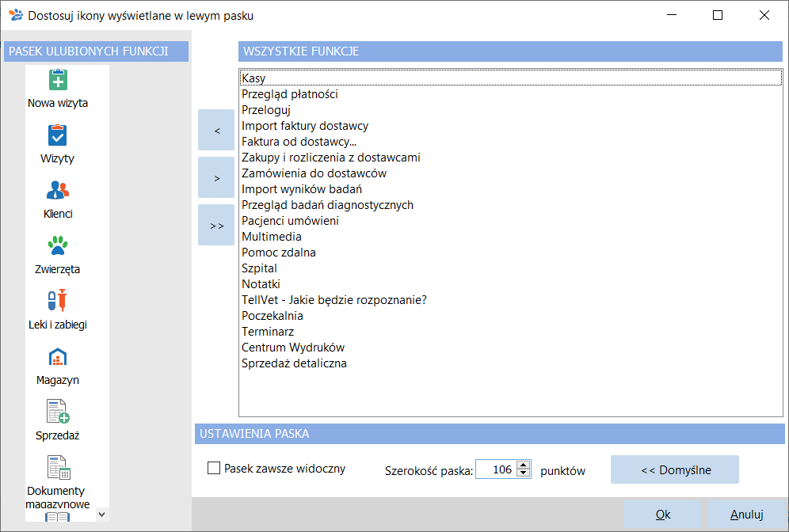
Task: Select the Dokumenty magazynowe icon
Action: (59, 467)
